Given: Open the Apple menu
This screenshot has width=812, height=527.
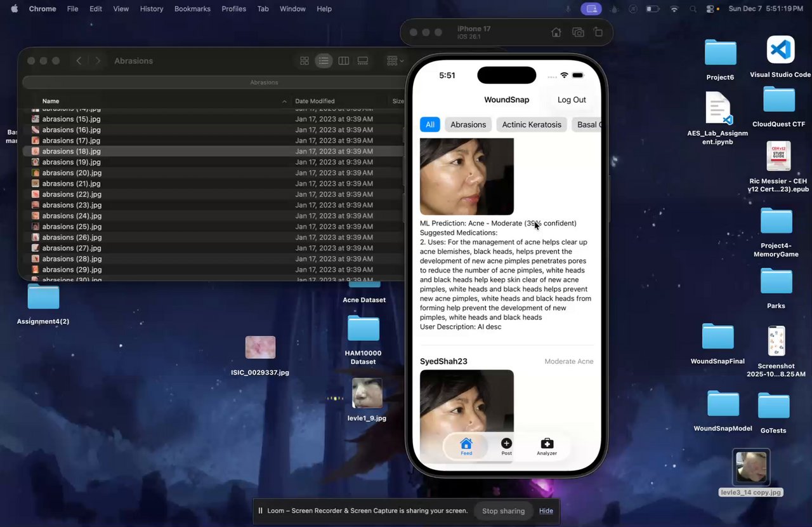Looking at the screenshot, I should [14, 9].
